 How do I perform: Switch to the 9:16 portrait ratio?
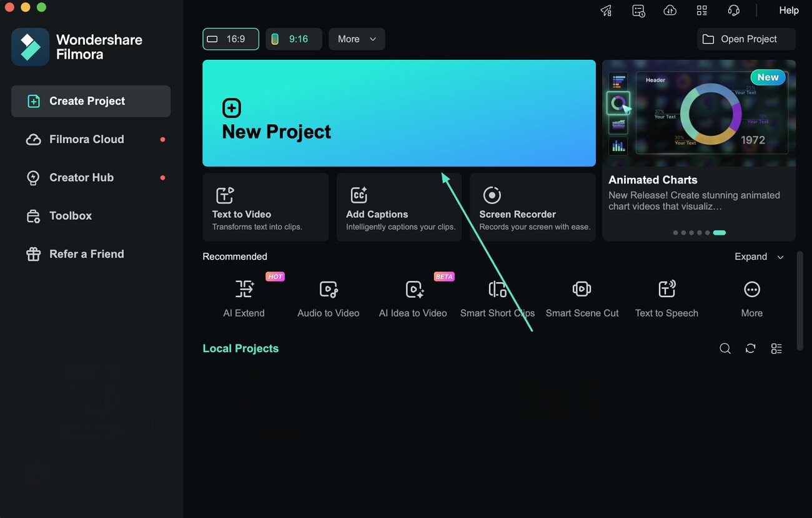(294, 39)
